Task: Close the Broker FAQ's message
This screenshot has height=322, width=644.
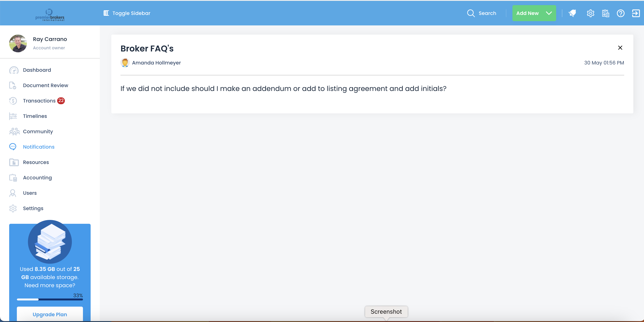Action: pyautogui.click(x=620, y=48)
